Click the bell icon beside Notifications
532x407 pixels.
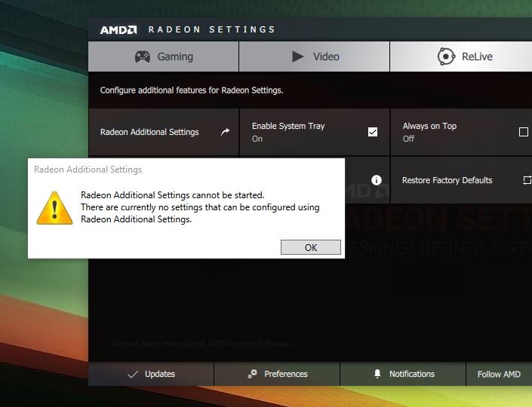[x=377, y=373]
